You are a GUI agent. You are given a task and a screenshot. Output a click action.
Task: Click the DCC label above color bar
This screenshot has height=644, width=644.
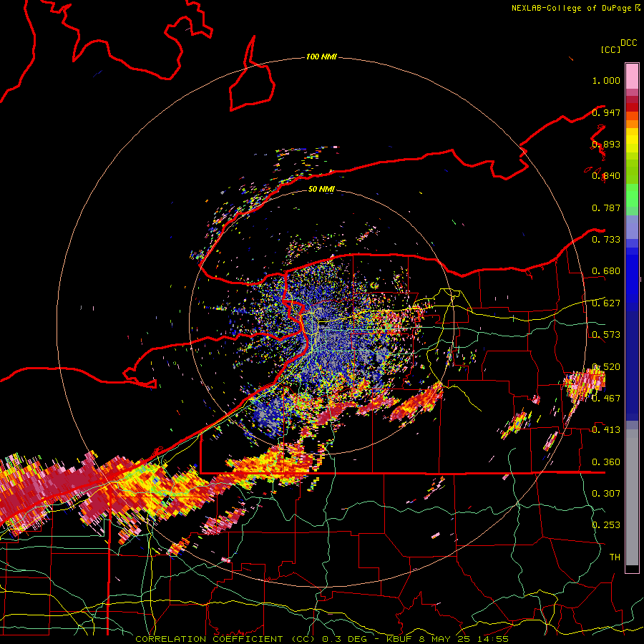(x=629, y=43)
